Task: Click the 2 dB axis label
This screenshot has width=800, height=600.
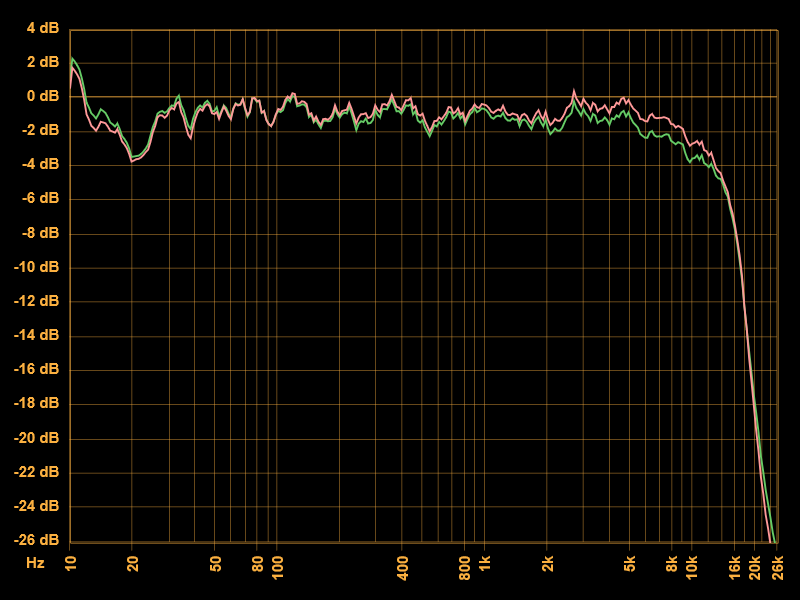Action: pos(43,62)
